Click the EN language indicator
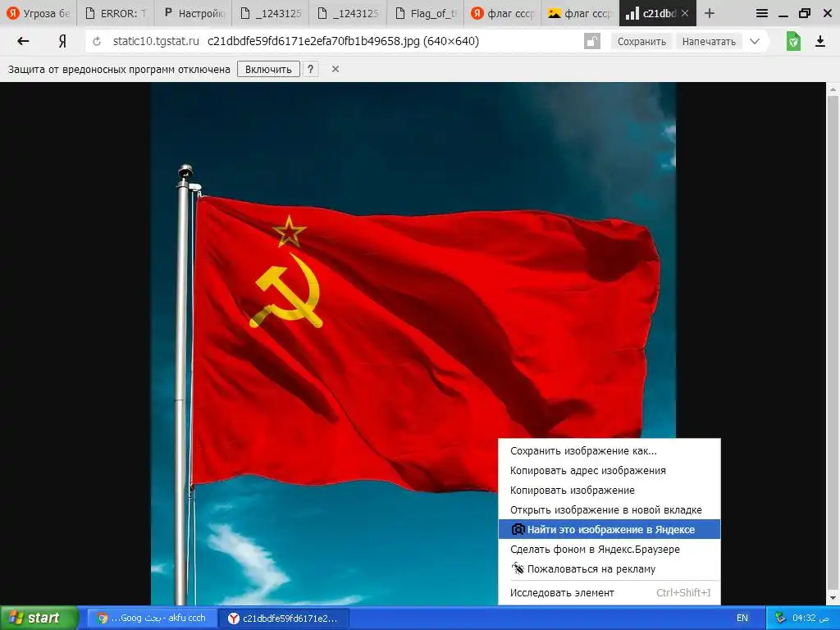Viewport: 840px width, 630px height. click(742, 619)
